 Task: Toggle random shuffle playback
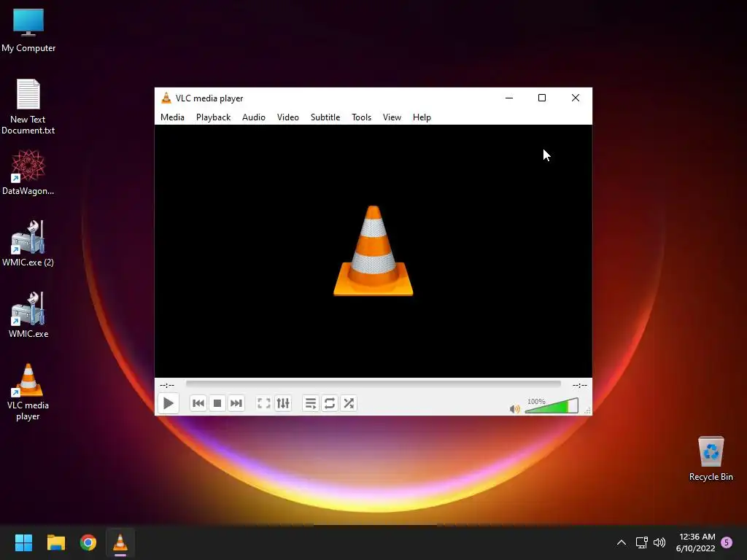click(349, 403)
